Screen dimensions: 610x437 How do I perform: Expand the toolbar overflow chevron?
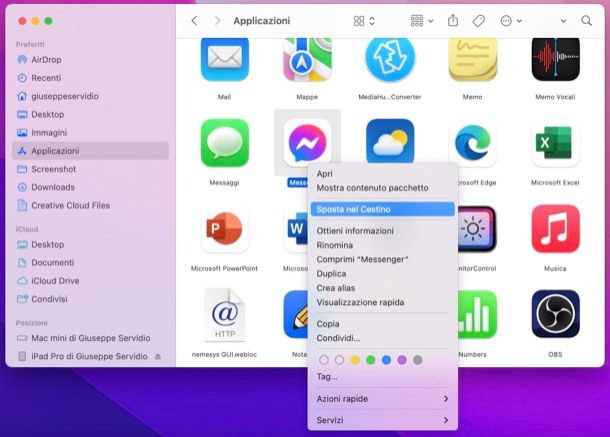pos(563,21)
